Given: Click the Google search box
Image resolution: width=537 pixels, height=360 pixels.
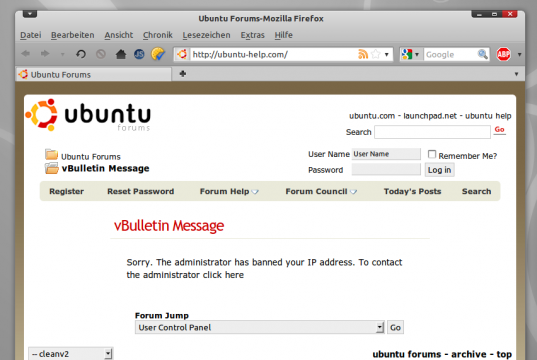Looking at the screenshot, I should (450, 54).
